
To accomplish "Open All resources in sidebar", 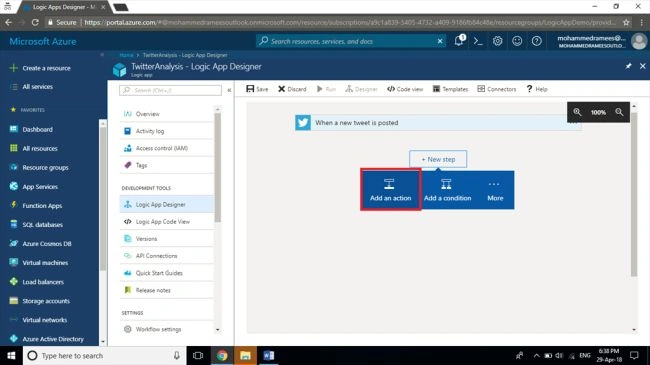I will [34, 148].
